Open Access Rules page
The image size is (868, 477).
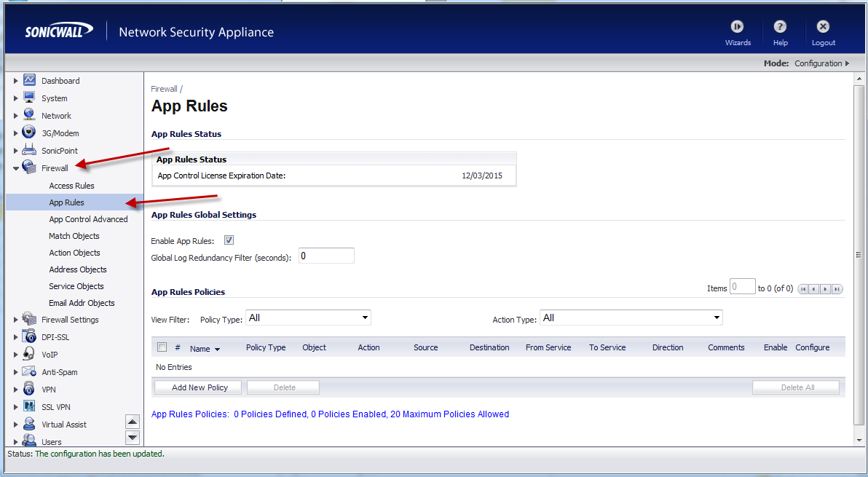(71, 186)
